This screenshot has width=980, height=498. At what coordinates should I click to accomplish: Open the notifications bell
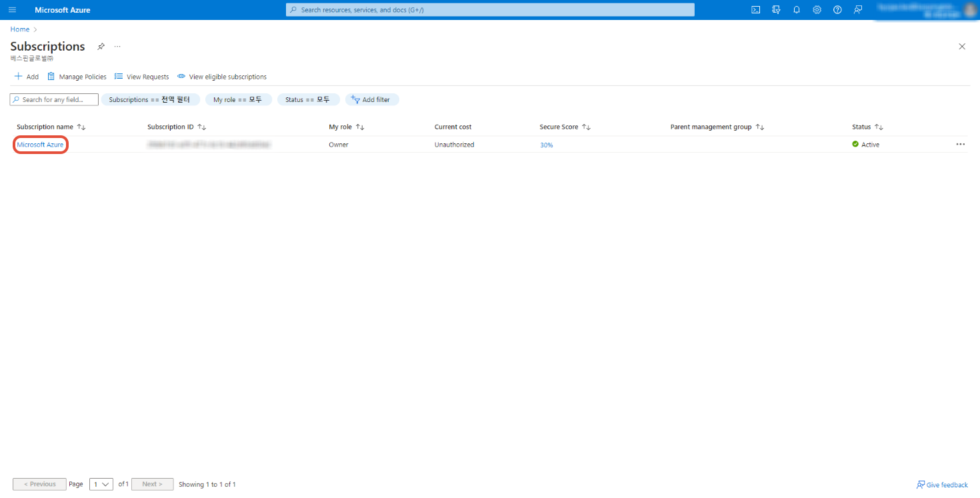click(x=796, y=10)
